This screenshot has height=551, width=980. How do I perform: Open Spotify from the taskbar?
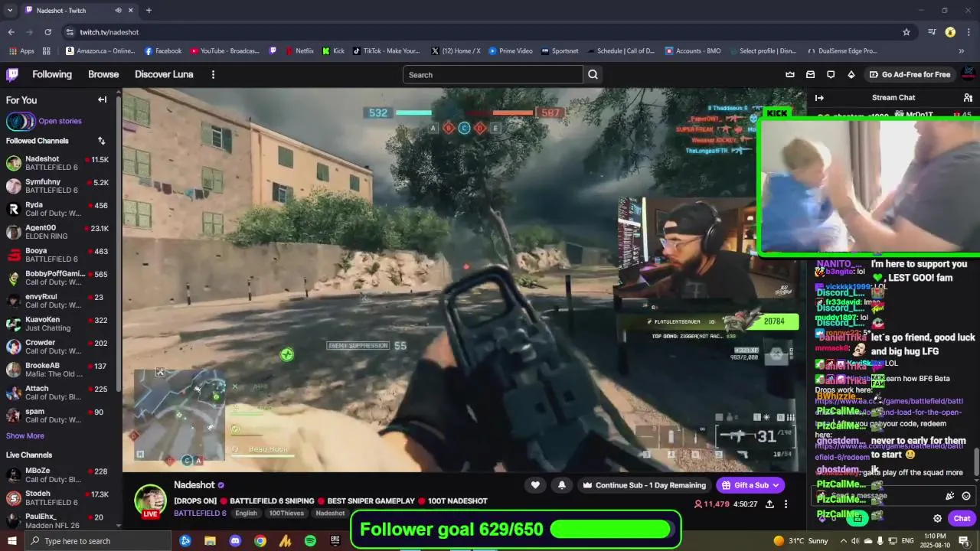(x=310, y=541)
